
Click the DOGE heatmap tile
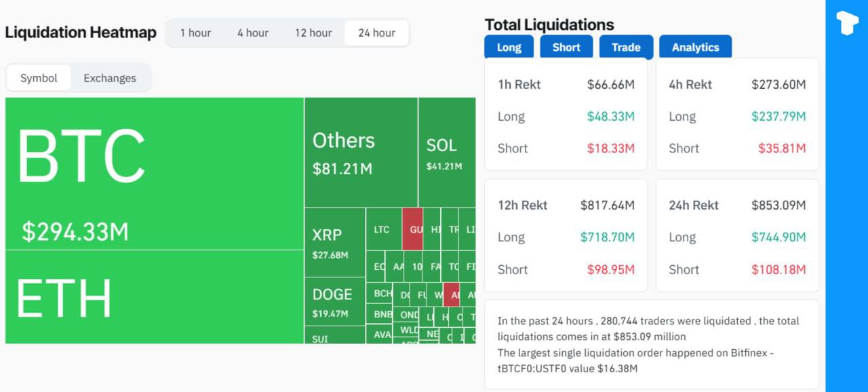click(335, 302)
